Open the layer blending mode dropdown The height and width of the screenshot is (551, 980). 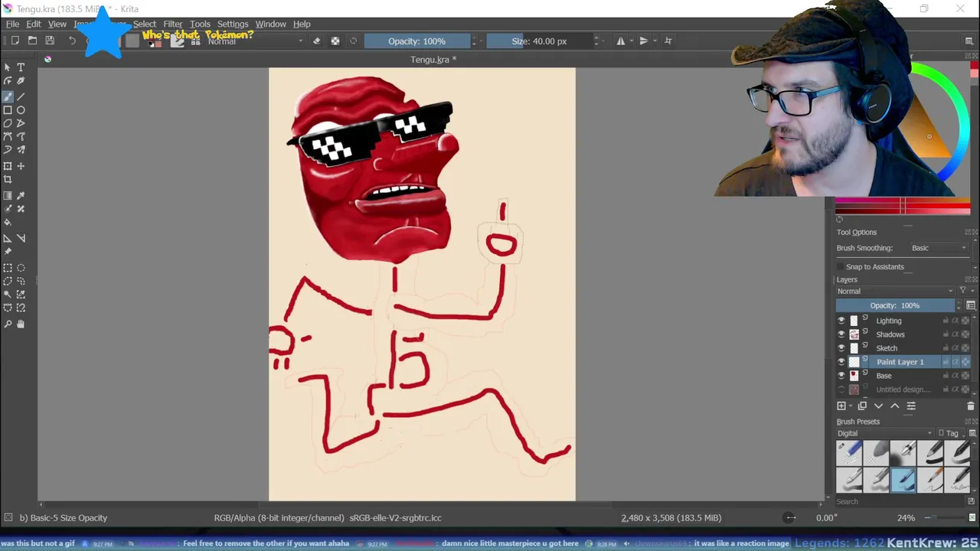click(895, 291)
